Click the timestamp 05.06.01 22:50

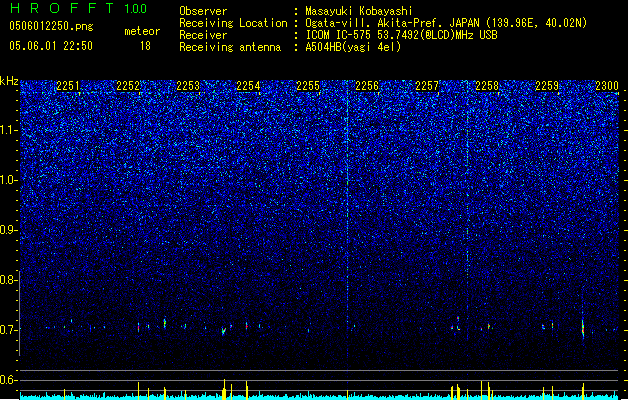tap(51, 46)
